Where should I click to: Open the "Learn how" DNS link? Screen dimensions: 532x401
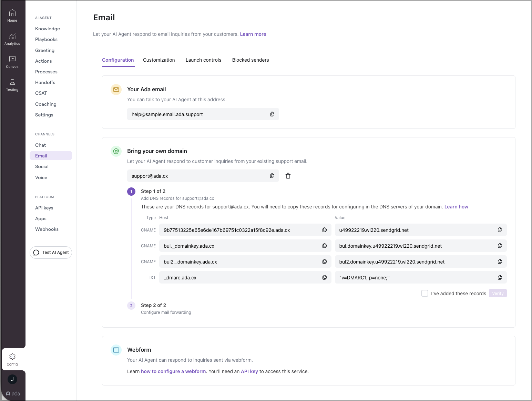[456, 207]
